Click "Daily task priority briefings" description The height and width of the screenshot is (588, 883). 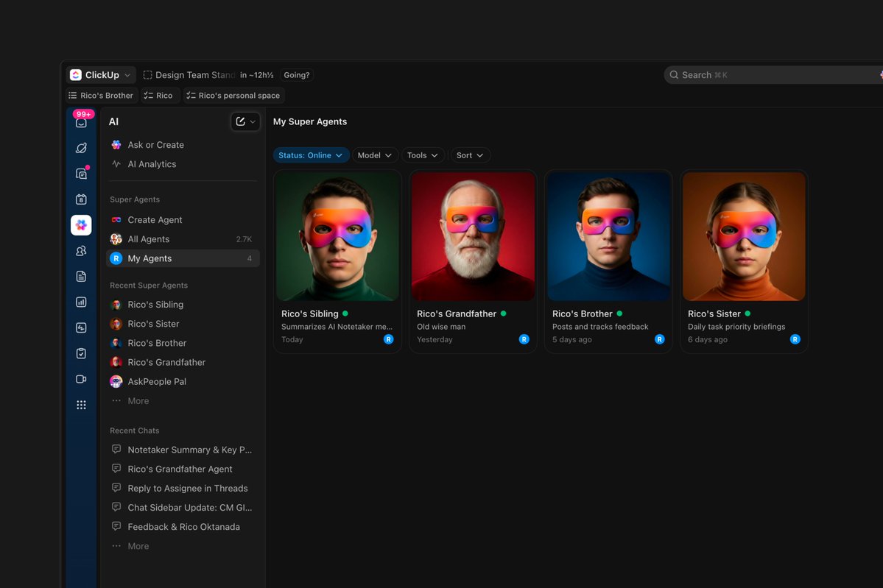coord(736,326)
